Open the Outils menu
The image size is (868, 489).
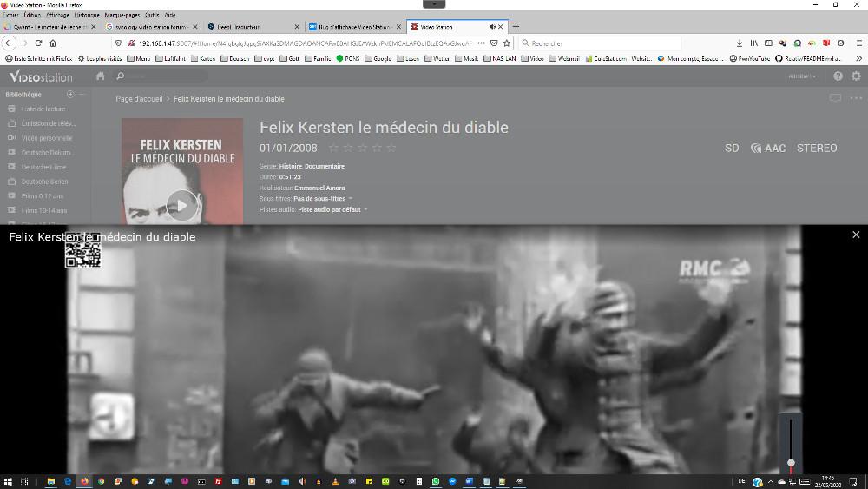(x=152, y=15)
